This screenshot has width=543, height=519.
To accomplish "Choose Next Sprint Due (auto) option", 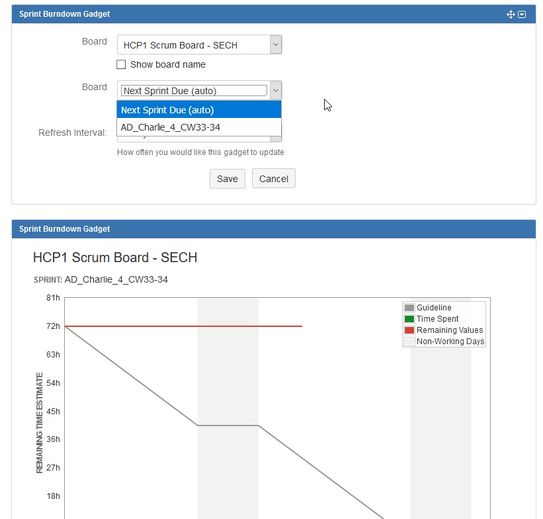I will click(199, 110).
